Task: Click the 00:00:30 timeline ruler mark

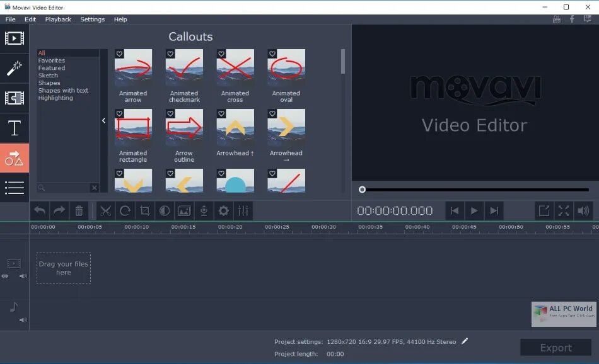Action: coord(323,227)
